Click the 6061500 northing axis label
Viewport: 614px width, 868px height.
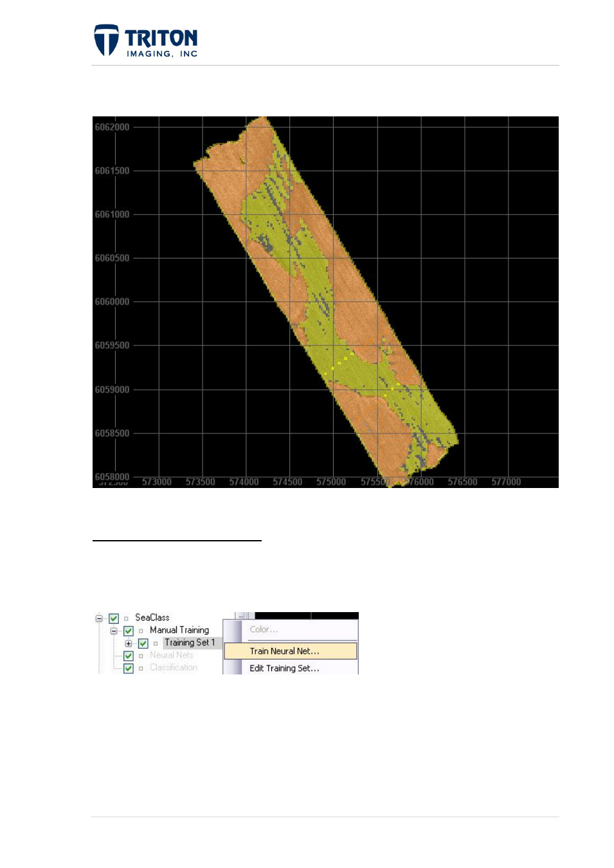click(112, 171)
